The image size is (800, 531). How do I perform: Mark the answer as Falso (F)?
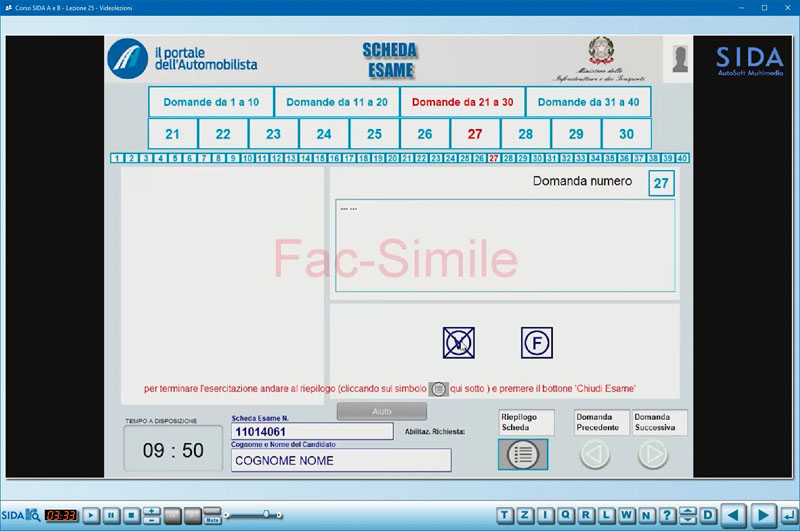tap(536, 343)
